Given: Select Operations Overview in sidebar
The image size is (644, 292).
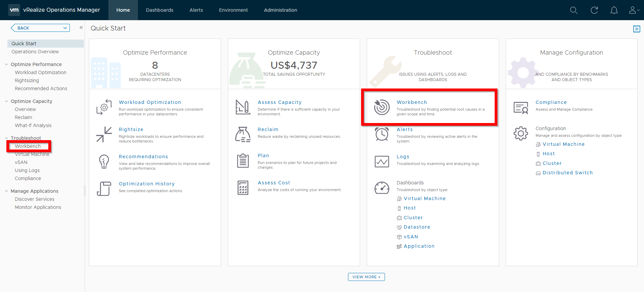Looking at the screenshot, I should click(35, 52).
